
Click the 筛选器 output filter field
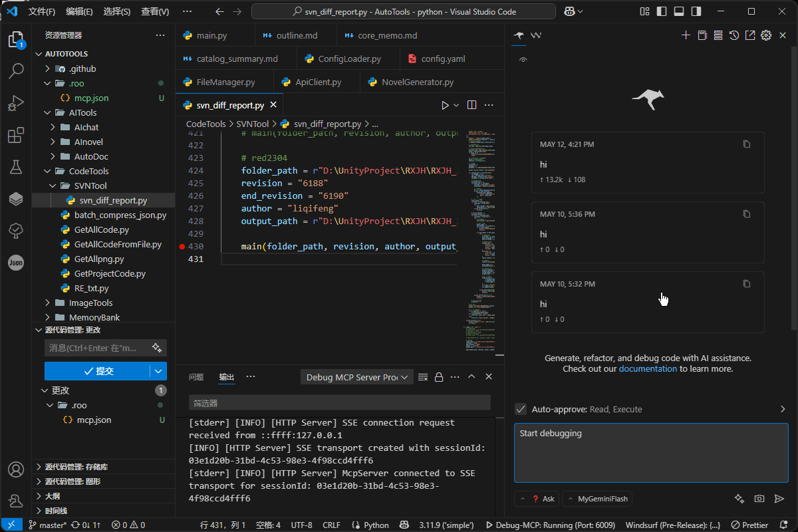[339, 402]
